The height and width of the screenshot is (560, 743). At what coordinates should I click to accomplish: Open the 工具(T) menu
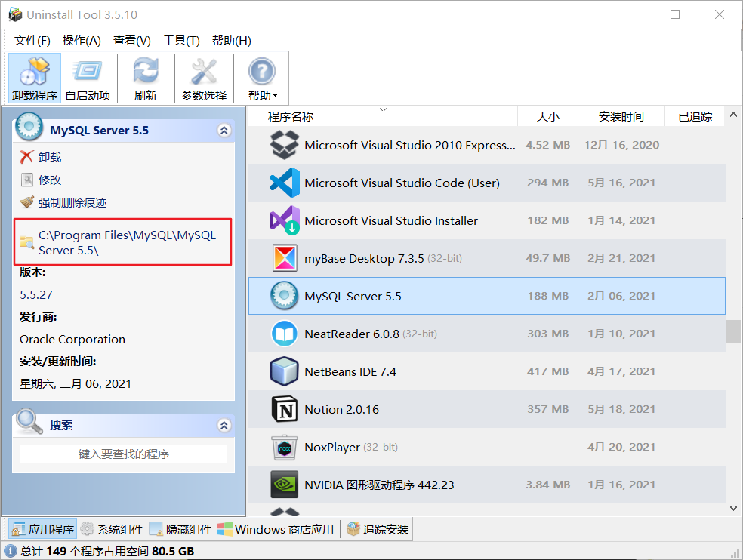pyautogui.click(x=181, y=41)
